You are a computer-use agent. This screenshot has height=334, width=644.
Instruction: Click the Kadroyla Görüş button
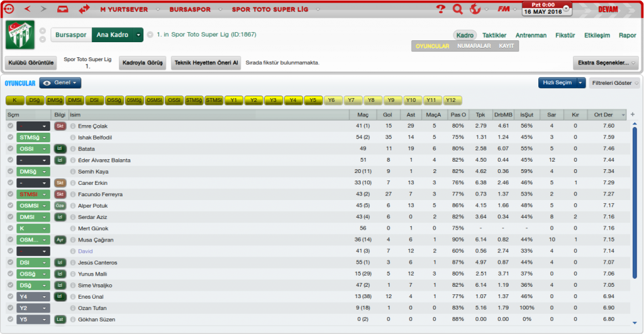coord(143,63)
